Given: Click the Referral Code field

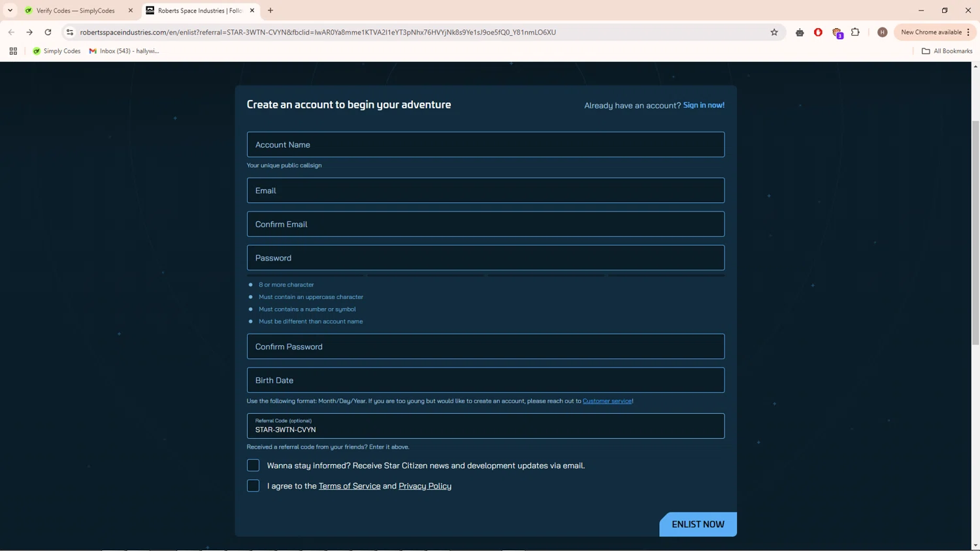Looking at the screenshot, I should coord(485,426).
